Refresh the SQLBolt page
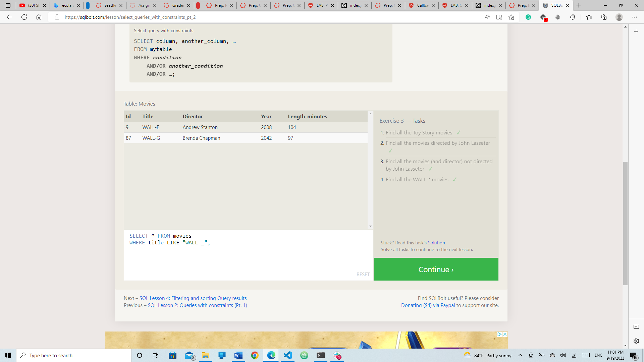 click(x=24, y=17)
